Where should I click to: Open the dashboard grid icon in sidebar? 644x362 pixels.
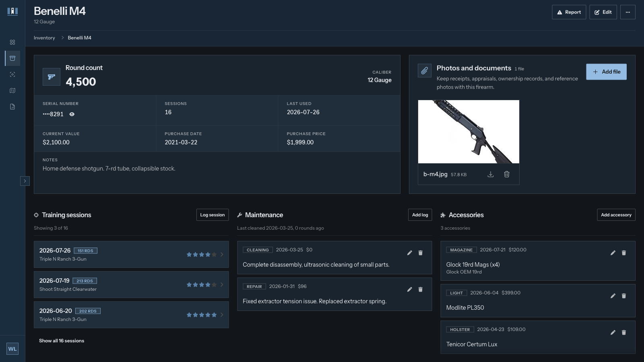(12, 42)
